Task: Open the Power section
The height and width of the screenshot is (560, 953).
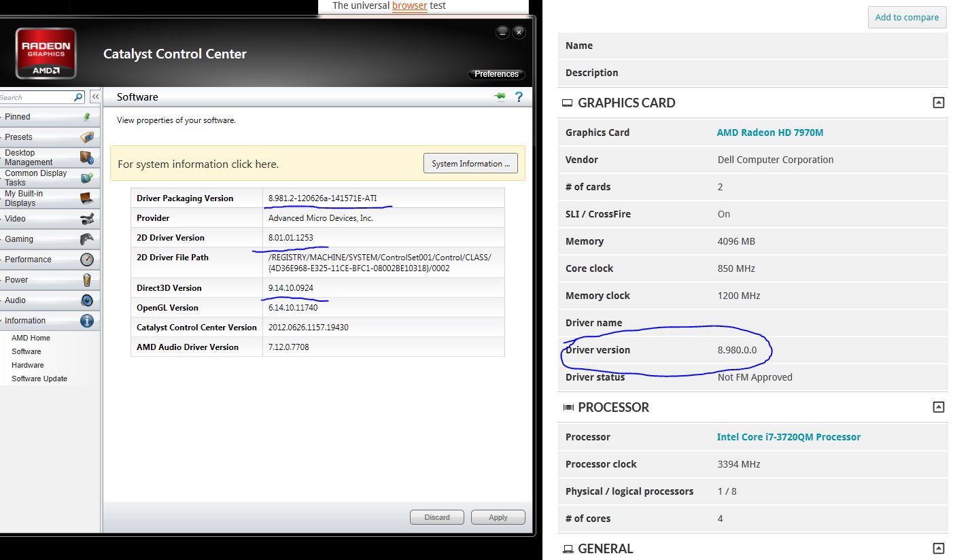Action: click(50, 280)
